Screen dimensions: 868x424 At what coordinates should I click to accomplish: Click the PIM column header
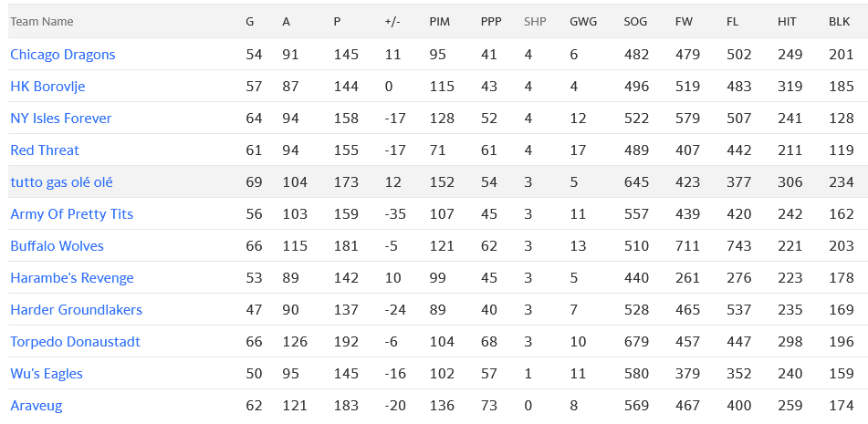click(x=439, y=21)
